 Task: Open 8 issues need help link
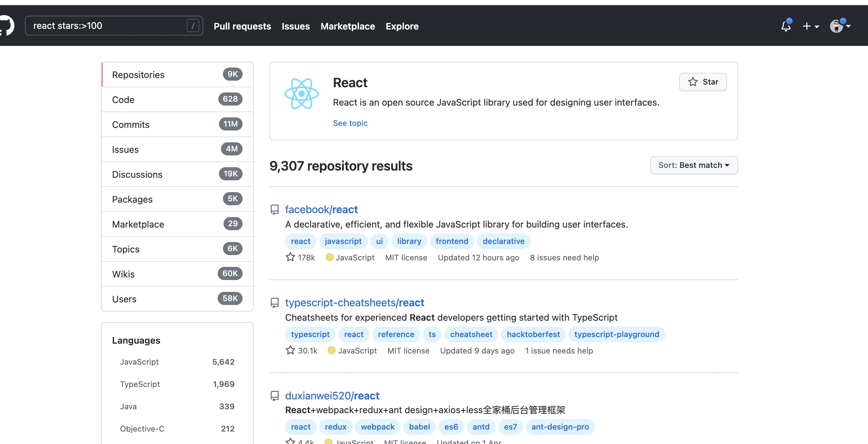coord(564,257)
